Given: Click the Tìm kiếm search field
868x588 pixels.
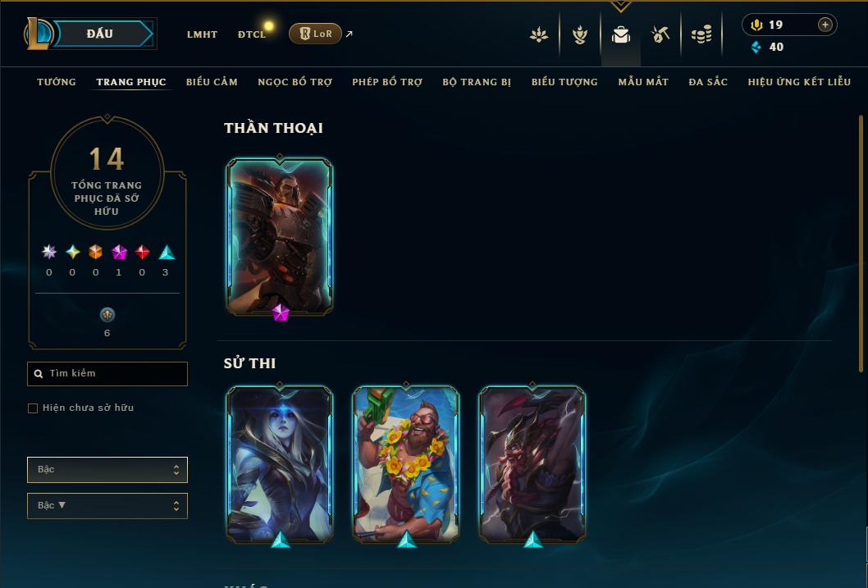Looking at the screenshot, I should (x=107, y=374).
